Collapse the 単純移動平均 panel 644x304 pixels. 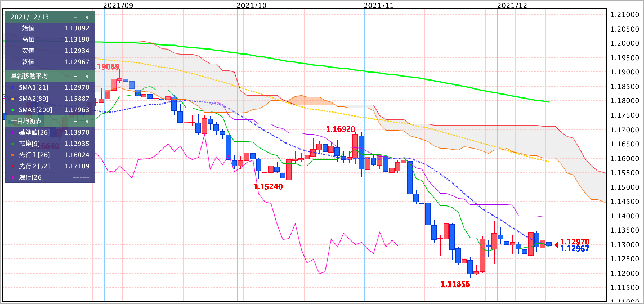[x=75, y=76]
